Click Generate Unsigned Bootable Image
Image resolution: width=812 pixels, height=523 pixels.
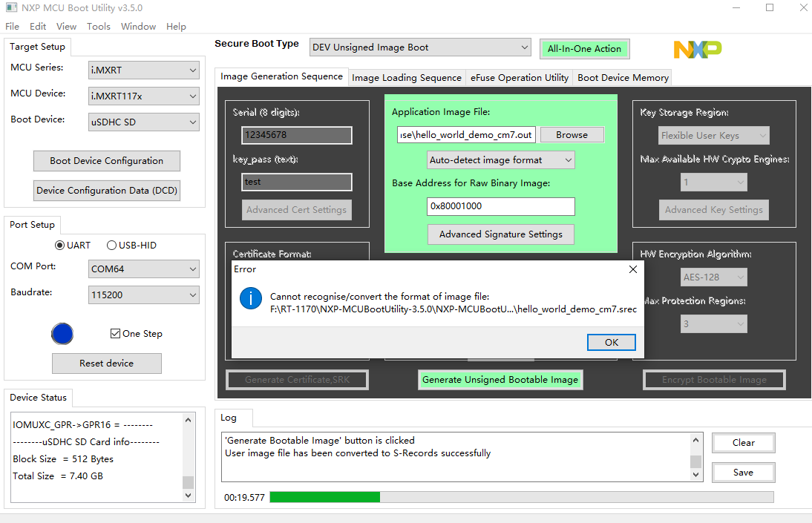click(500, 380)
